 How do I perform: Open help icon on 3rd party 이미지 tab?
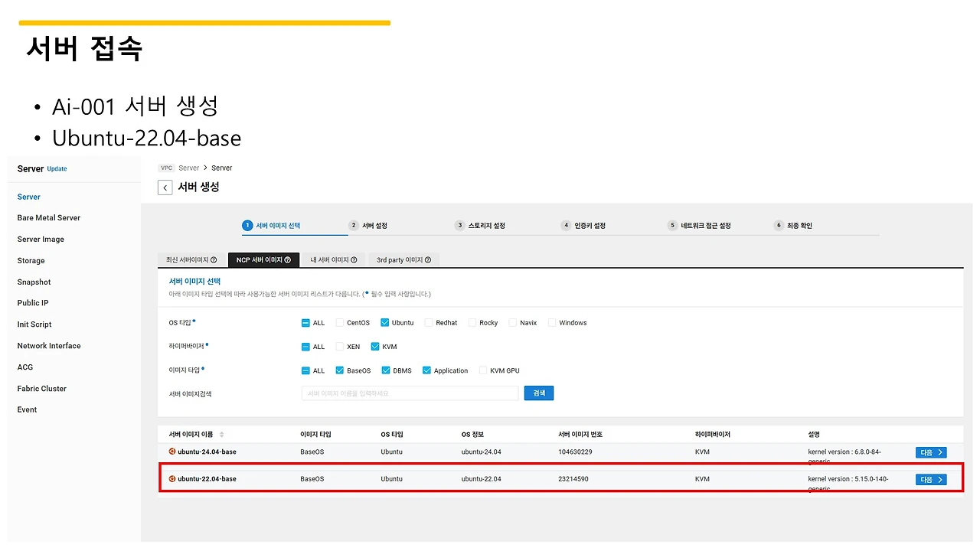point(428,260)
